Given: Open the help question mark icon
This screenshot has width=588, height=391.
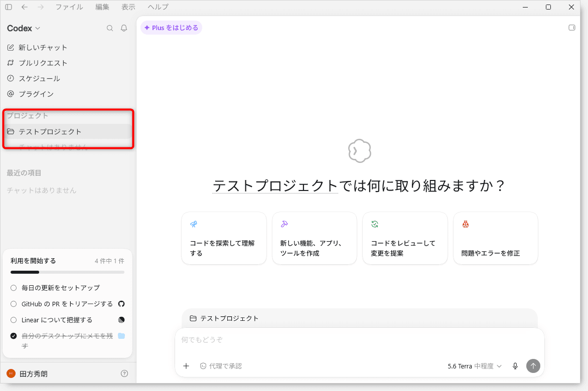Looking at the screenshot, I should 124,373.
